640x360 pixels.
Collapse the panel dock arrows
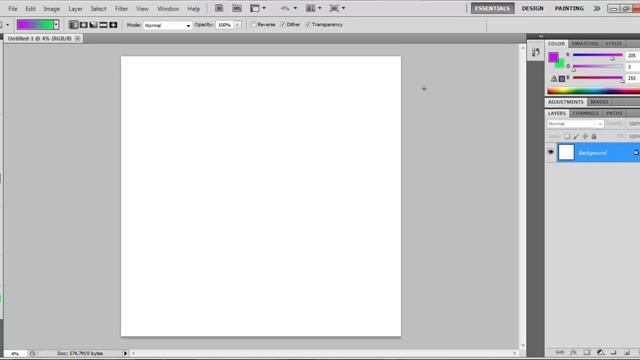tap(541, 36)
